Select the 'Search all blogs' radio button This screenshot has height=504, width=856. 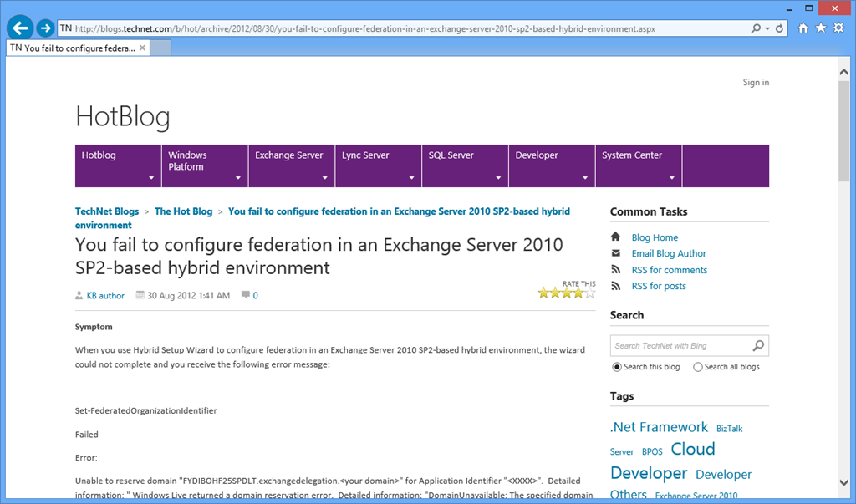[698, 367]
